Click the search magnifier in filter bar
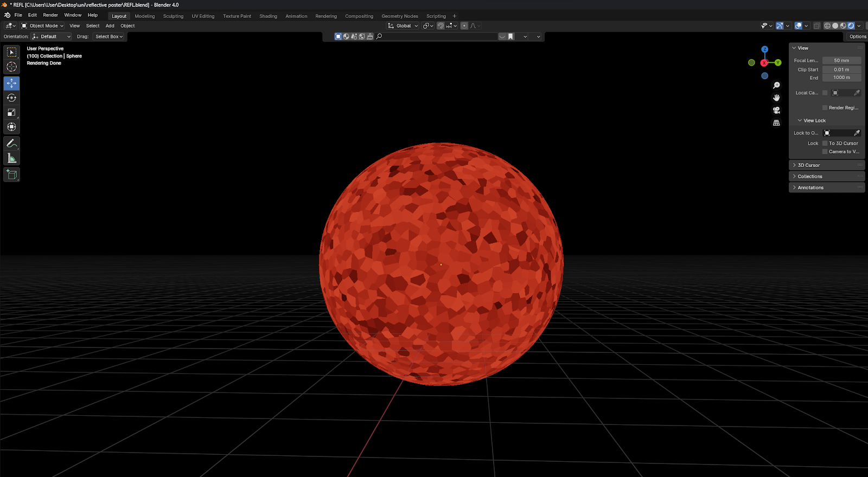Viewport: 868px width, 477px height. point(379,37)
